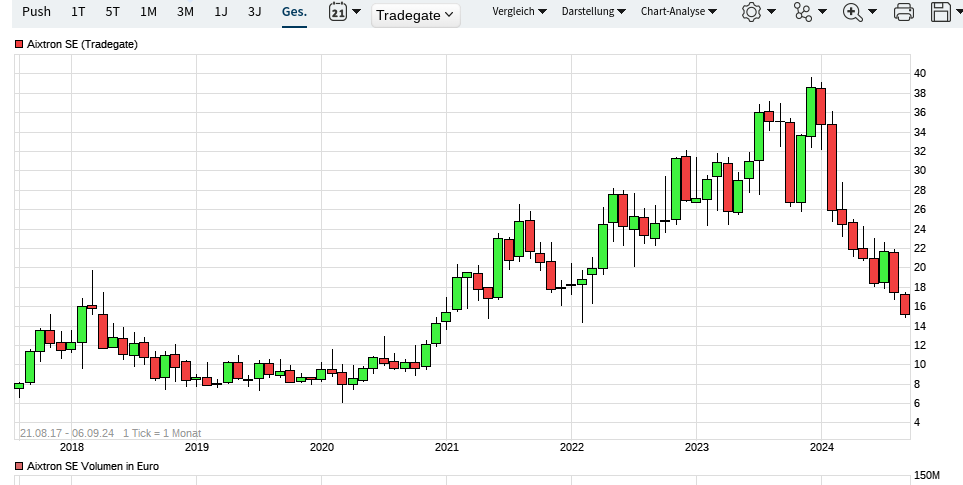963x485 pixels.
Task: Click the save diskette icon
Action: [941, 12]
